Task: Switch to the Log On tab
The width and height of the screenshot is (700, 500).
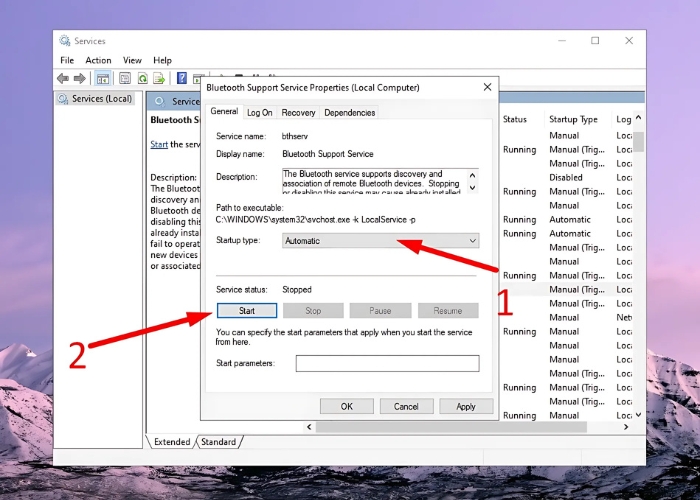Action: (x=259, y=113)
